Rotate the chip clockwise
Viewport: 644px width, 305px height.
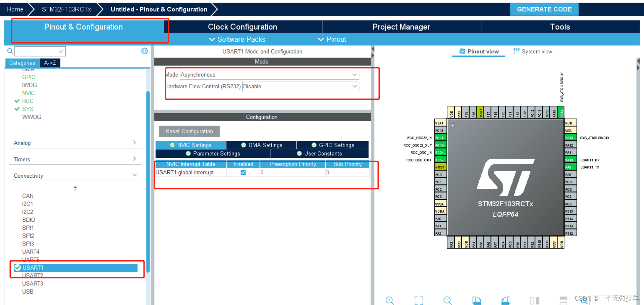click(477, 300)
